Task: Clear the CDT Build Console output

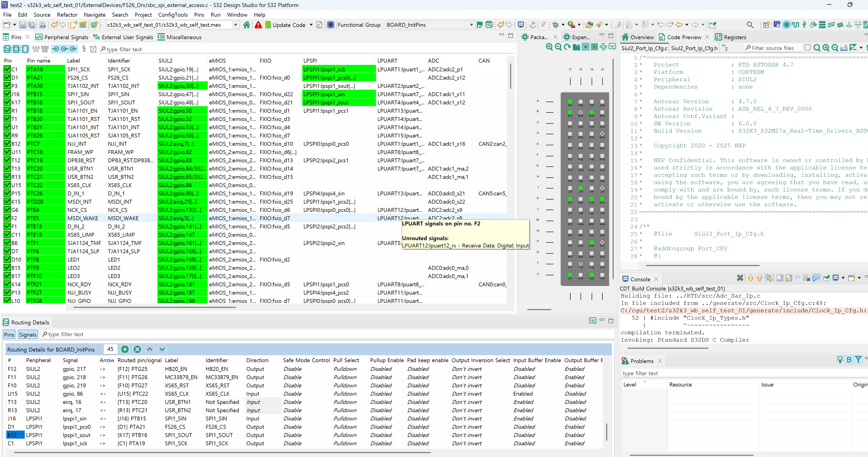Action: tap(797, 278)
